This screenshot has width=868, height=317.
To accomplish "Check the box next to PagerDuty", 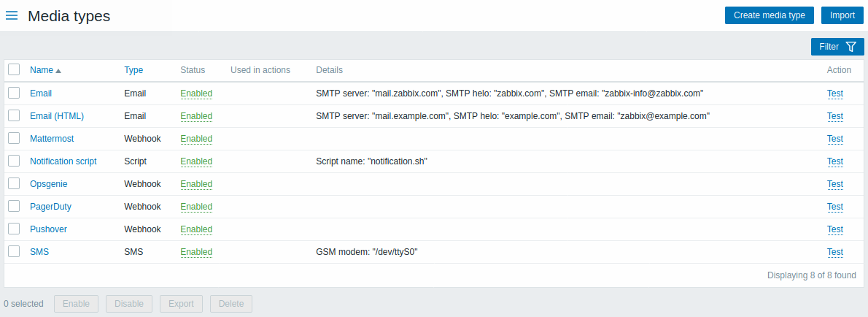I will pos(14,206).
